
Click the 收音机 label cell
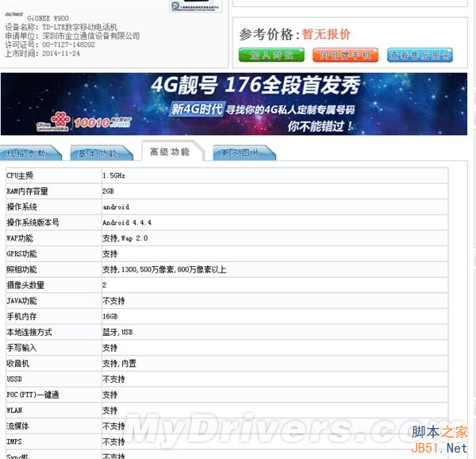pyautogui.click(x=54, y=364)
